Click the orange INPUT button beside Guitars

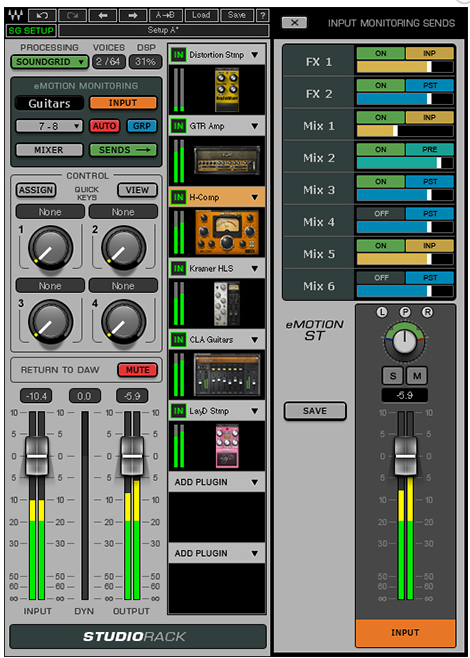click(x=123, y=103)
